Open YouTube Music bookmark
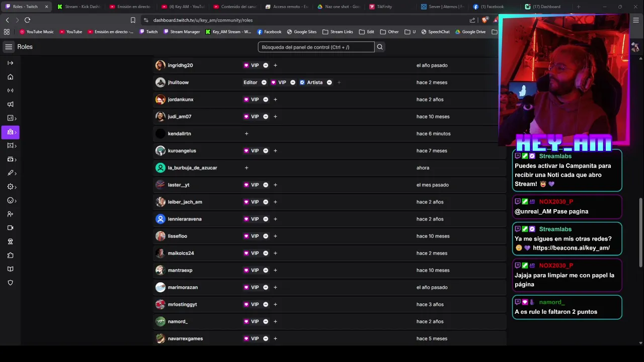The image size is (644, 362). click(x=37, y=32)
